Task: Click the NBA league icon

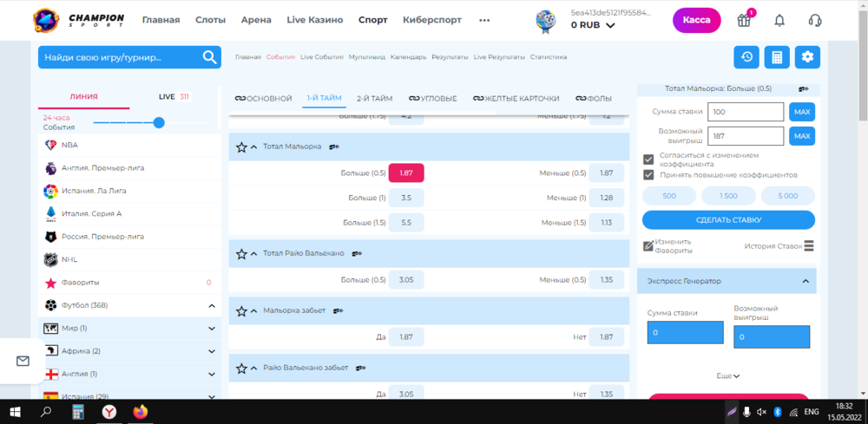Action: coord(51,145)
